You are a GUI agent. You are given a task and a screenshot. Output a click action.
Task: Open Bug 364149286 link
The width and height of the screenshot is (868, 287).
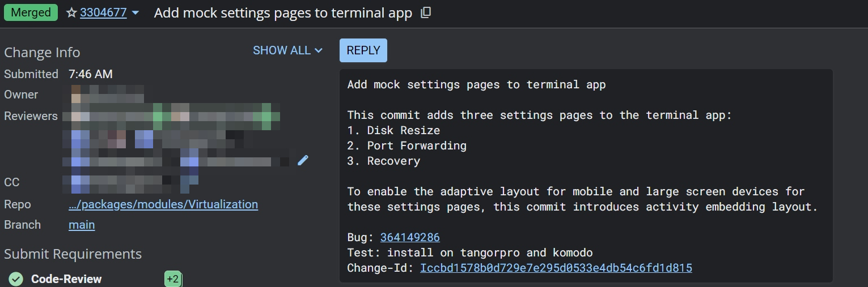tap(410, 237)
